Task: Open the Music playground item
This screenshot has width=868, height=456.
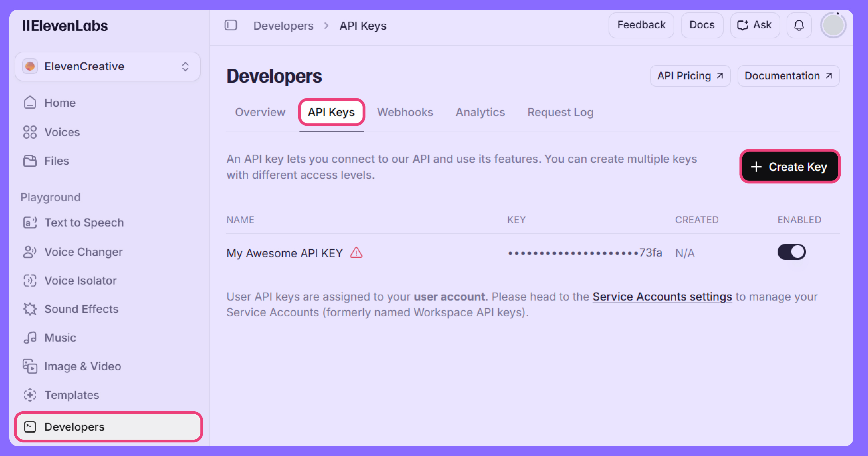Action: point(60,337)
